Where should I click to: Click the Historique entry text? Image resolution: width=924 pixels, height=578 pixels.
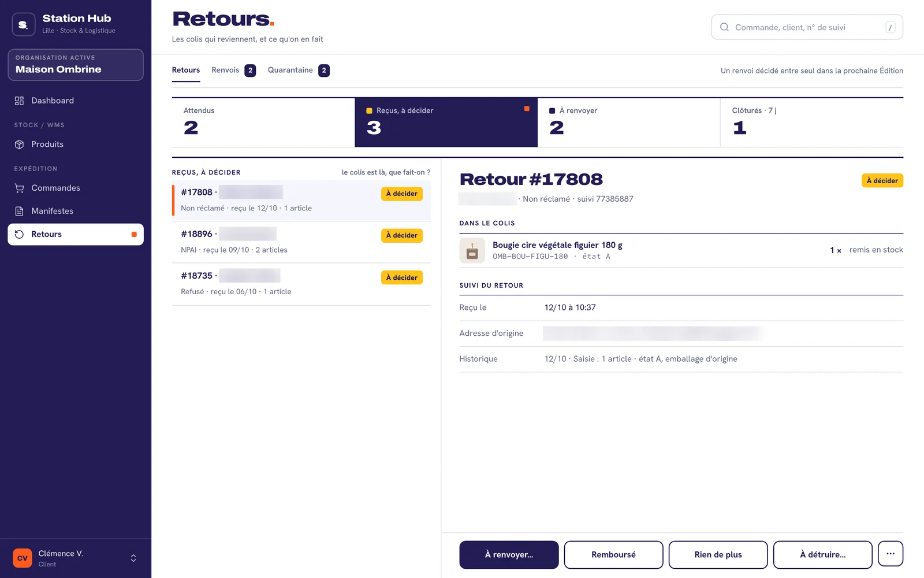641,359
